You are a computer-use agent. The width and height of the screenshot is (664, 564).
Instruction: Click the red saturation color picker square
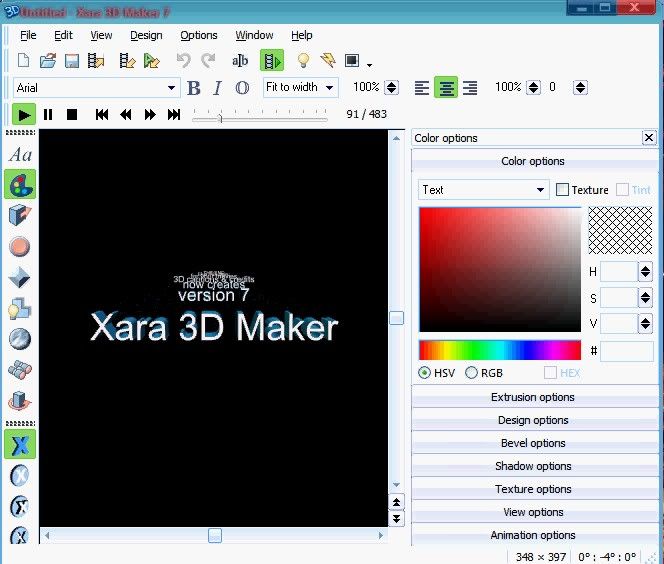coord(500,269)
